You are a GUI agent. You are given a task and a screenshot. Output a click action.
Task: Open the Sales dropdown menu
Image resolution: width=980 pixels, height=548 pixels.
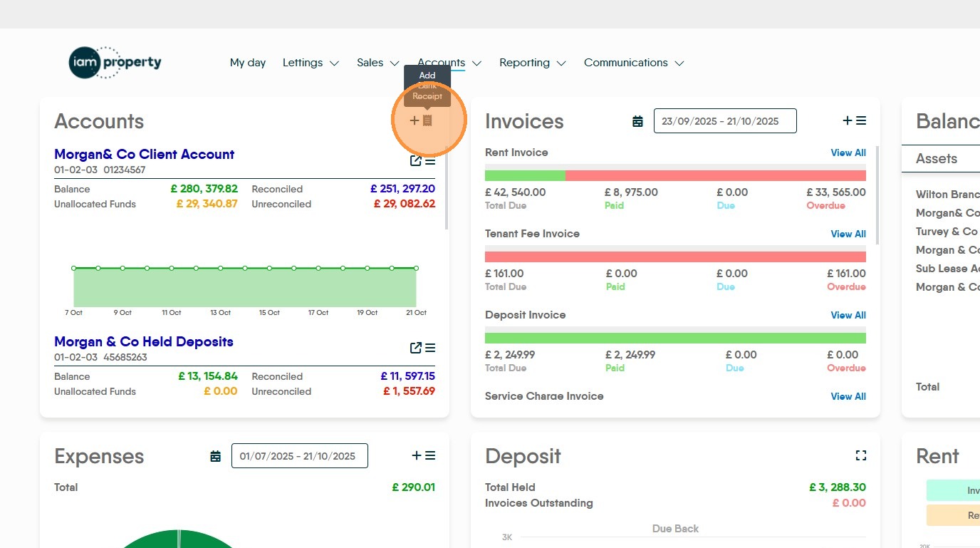pos(378,63)
